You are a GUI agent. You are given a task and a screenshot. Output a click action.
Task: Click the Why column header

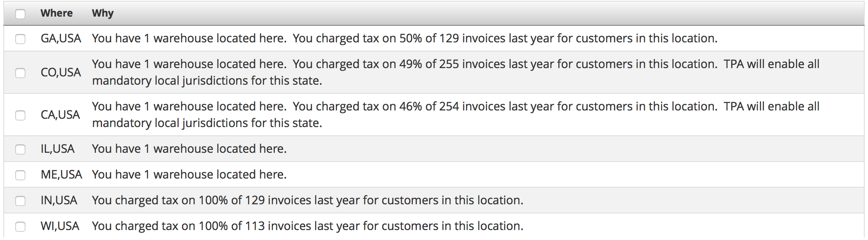pos(102,13)
